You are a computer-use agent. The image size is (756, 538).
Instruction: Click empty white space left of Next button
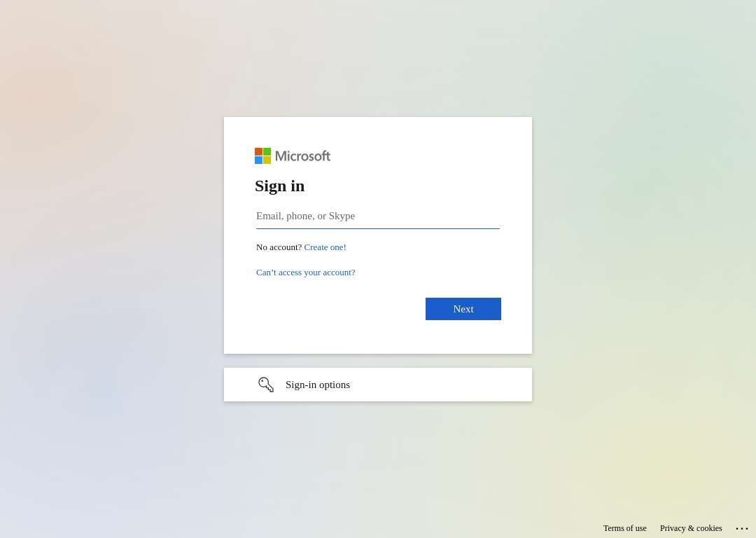(x=337, y=309)
